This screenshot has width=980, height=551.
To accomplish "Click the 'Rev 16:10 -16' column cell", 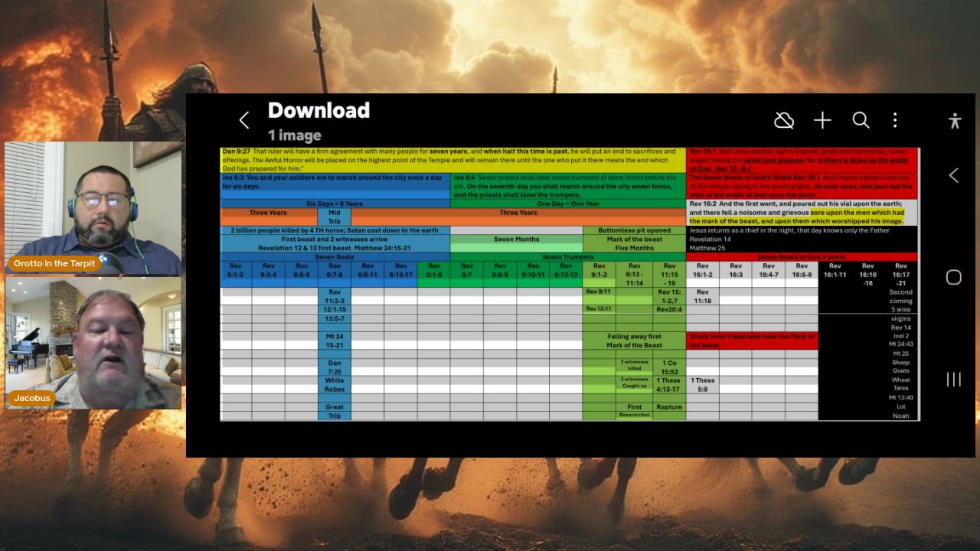I will [x=867, y=275].
